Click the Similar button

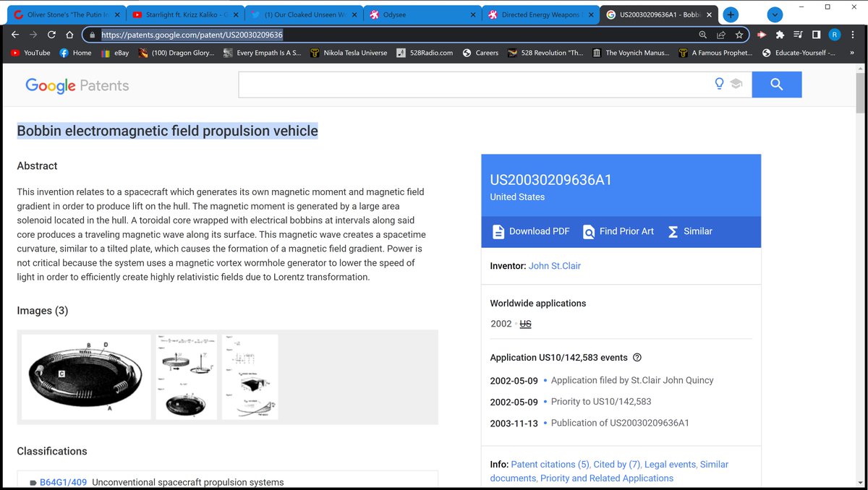tap(690, 231)
